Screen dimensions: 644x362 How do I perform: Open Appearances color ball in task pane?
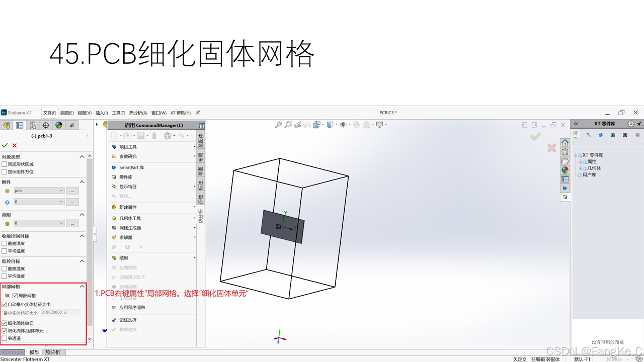coord(565,170)
